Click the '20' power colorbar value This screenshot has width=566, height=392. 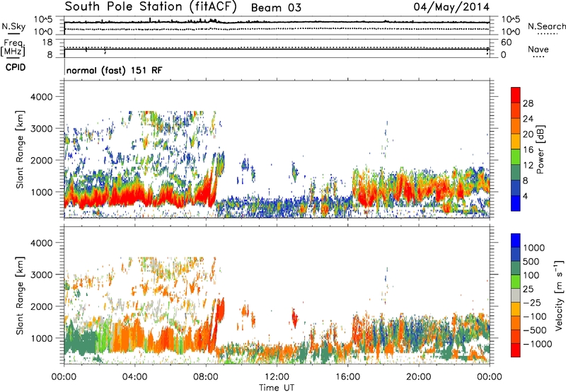528,134
